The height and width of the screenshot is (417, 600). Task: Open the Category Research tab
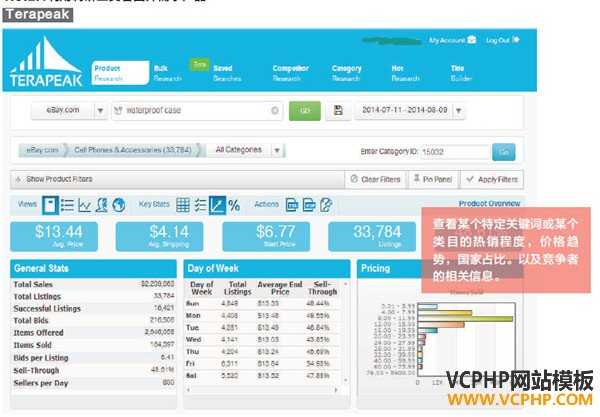[x=347, y=73]
